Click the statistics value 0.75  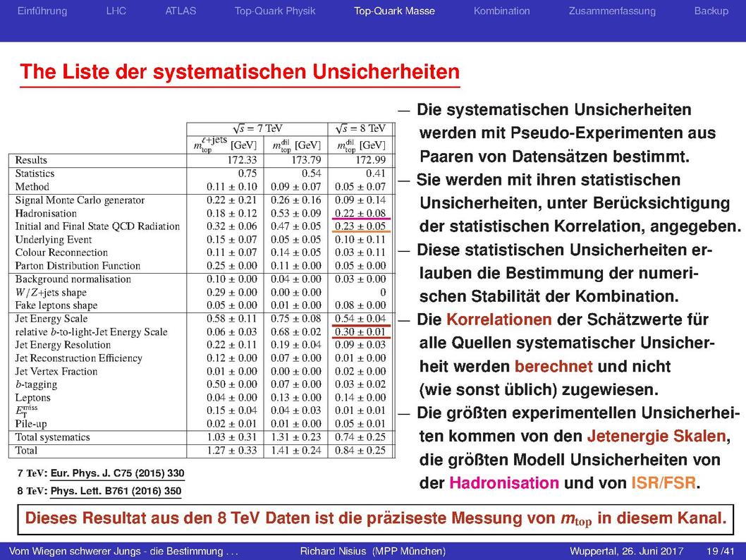pos(247,174)
